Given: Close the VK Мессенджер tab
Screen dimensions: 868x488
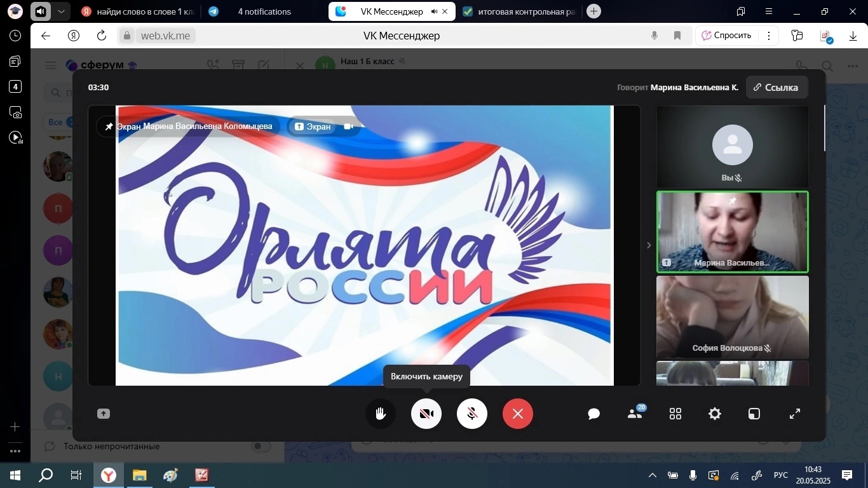Looking at the screenshot, I should (x=445, y=11).
